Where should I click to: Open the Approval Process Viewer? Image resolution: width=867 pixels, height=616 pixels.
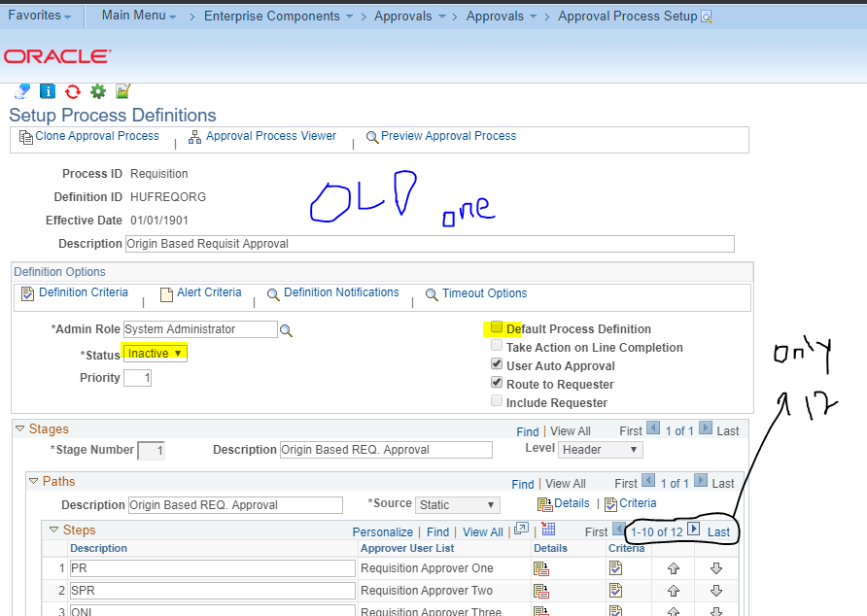point(270,136)
